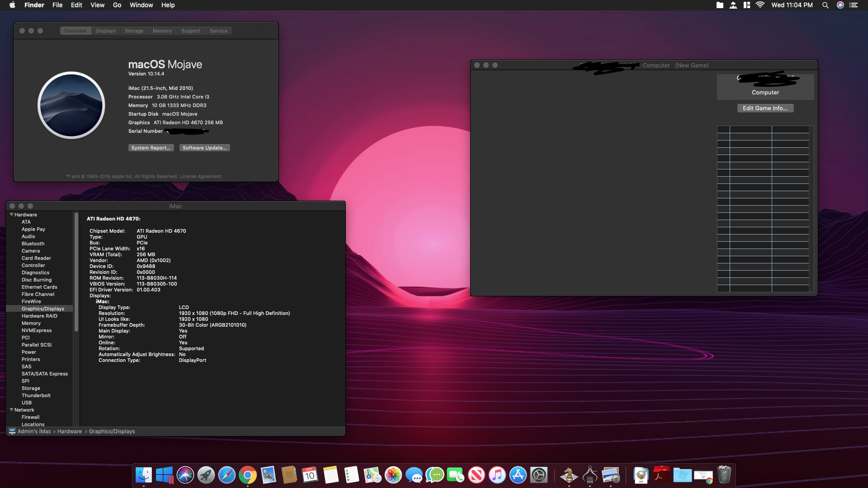Open Chess app in dock
The image size is (868, 488).
click(569, 475)
